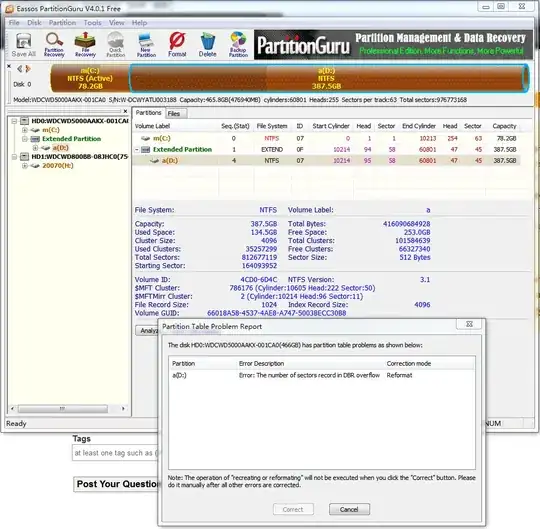
Task: Select a(D:) row in partition table
Action: (326, 160)
